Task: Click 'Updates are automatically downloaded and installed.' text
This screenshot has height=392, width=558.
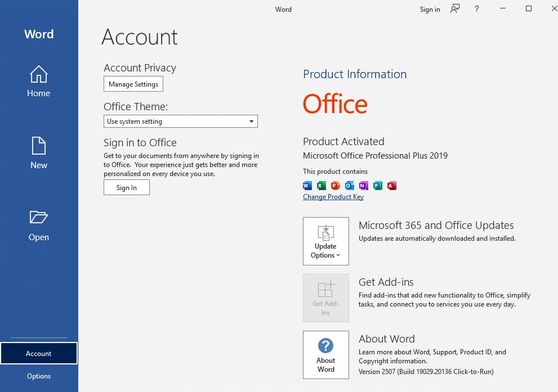Action: 437,238
